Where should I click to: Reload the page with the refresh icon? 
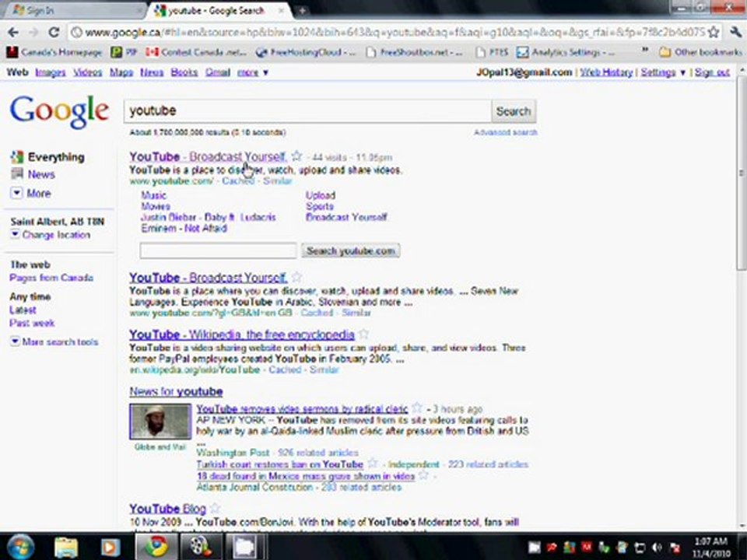54,33
